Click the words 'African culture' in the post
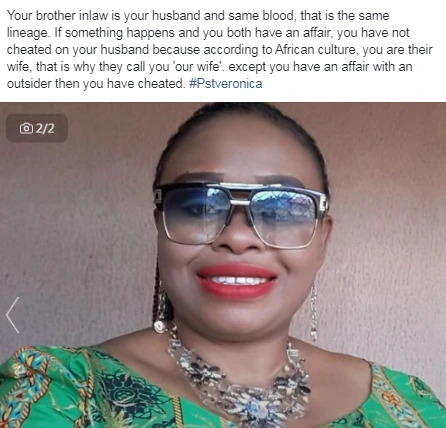Screen dimensions: 446x428 317,49
